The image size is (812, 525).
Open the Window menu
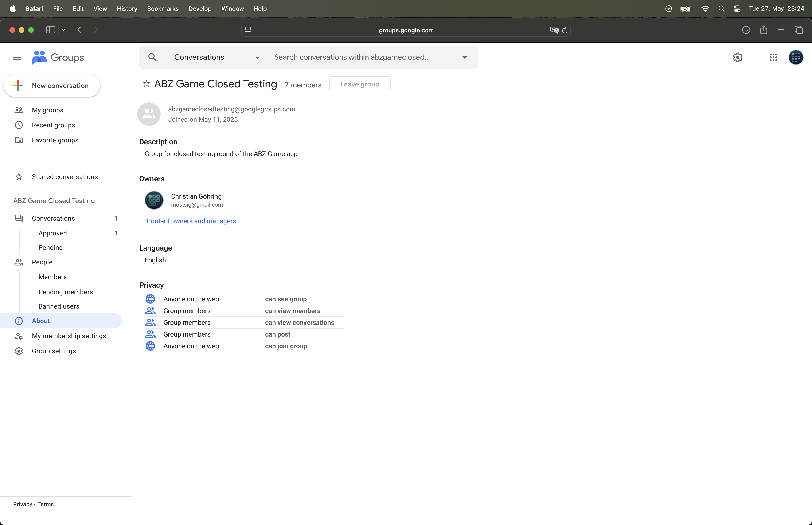[232, 8]
